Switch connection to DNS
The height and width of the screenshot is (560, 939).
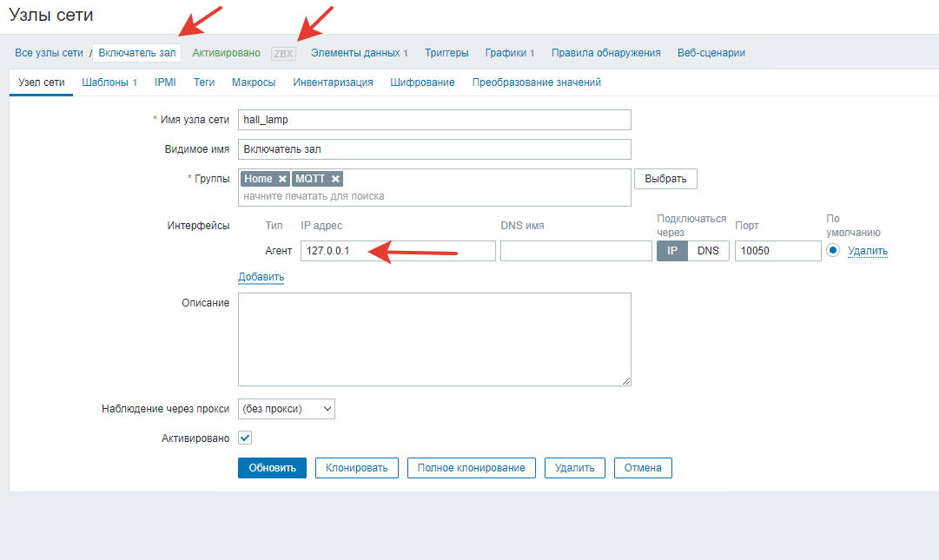tap(708, 251)
